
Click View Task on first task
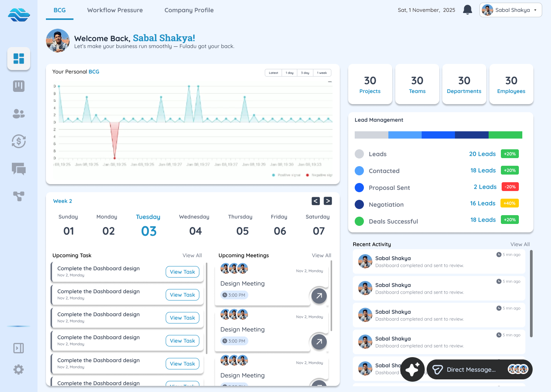pyautogui.click(x=183, y=272)
